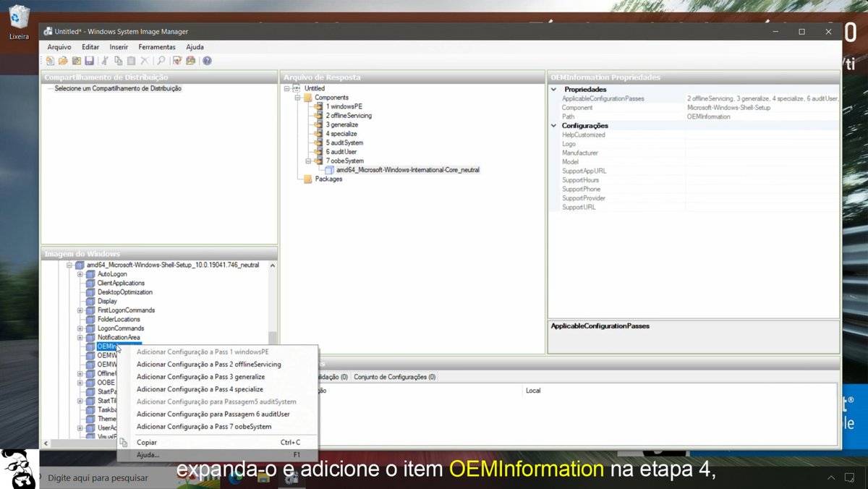Click the Select Windows Image toolbar icon
Screen dimensions: 868x489
coord(76,61)
